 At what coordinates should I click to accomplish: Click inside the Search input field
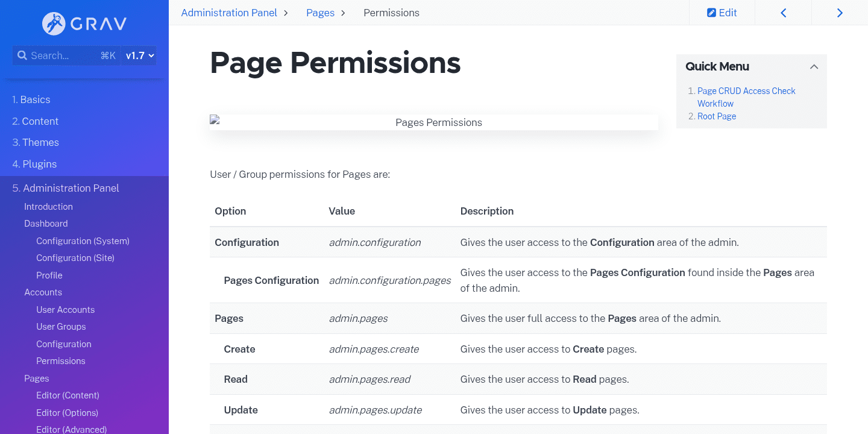tap(60, 55)
